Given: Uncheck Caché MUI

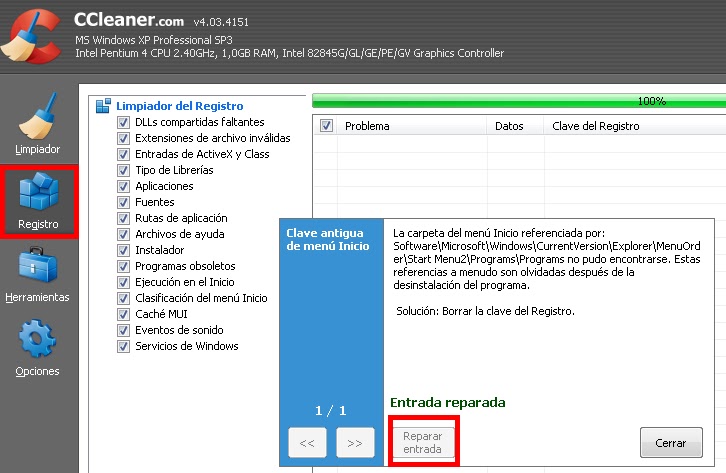Looking at the screenshot, I should point(123,314).
